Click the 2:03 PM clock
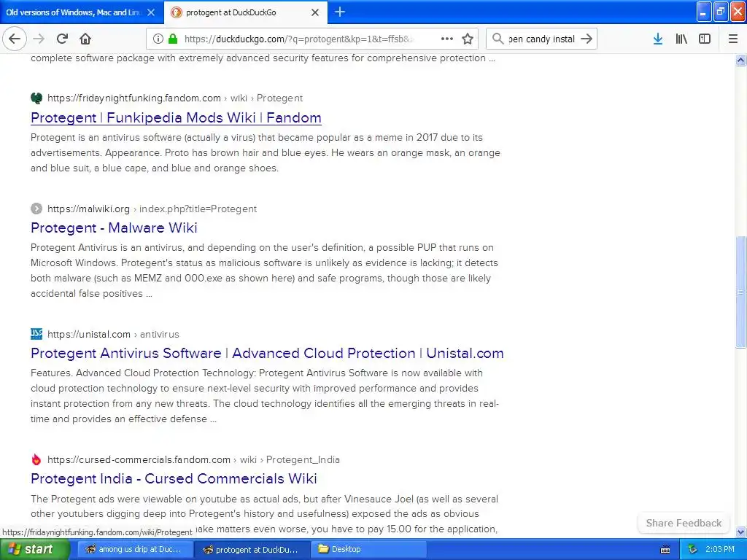Screen dimensions: 747x560 [719, 550]
